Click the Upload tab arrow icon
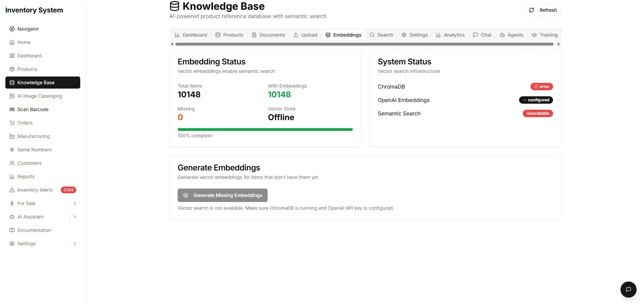644x304 pixels. click(x=296, y=35)
